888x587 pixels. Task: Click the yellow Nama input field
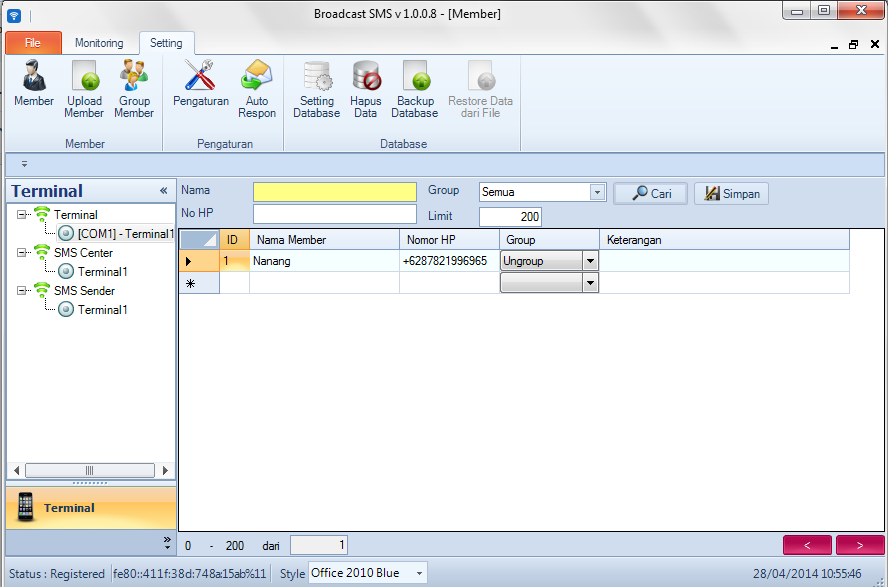point(335,192)
